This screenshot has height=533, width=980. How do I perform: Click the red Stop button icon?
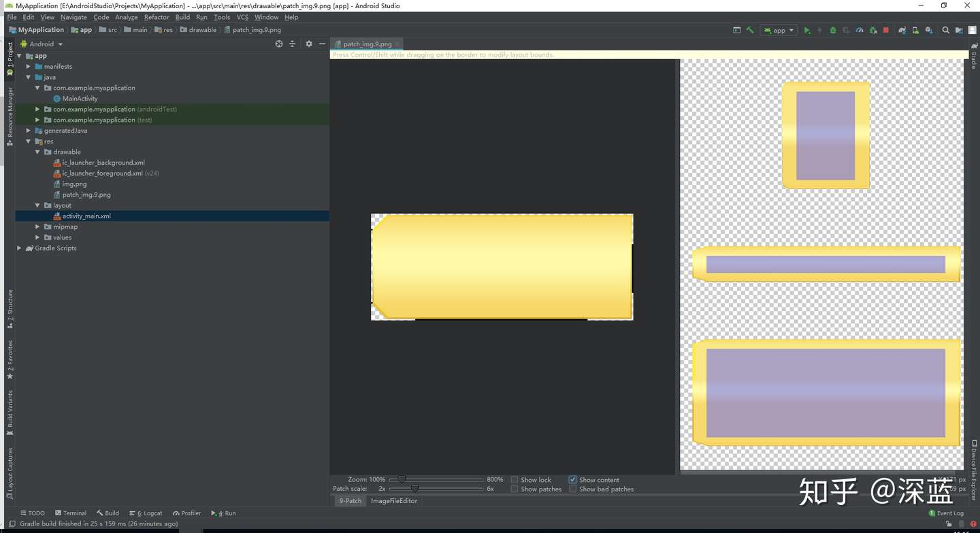click(885, 30)
